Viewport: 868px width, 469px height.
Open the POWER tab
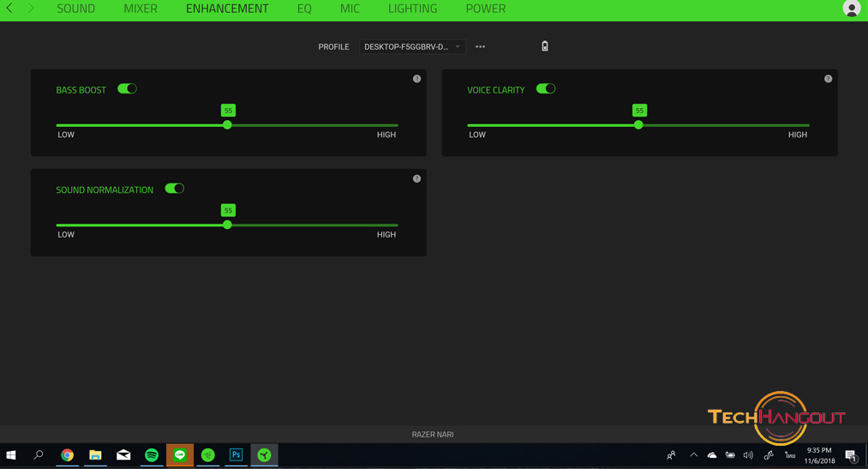tap(486, 9)
